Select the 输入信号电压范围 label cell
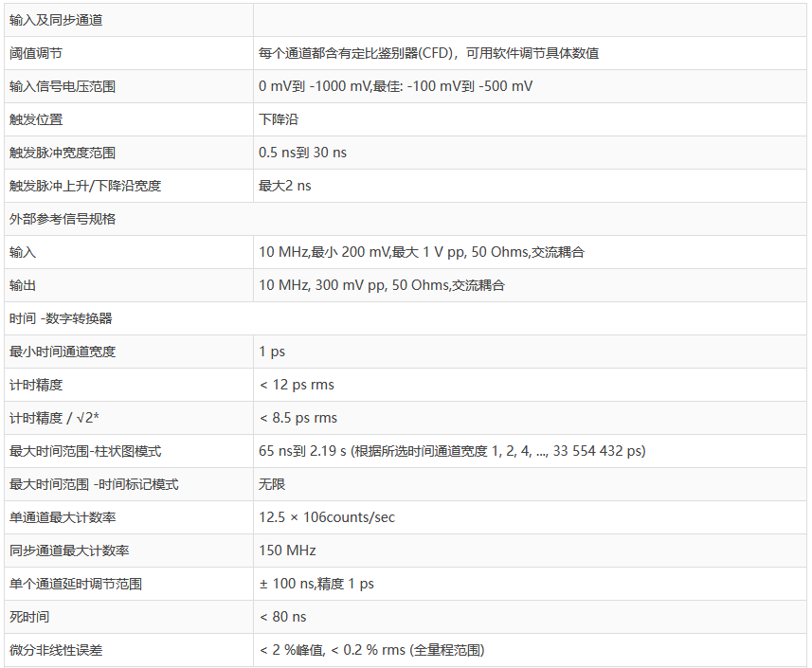Screen dimensions: 812x668 coord(63,86)
